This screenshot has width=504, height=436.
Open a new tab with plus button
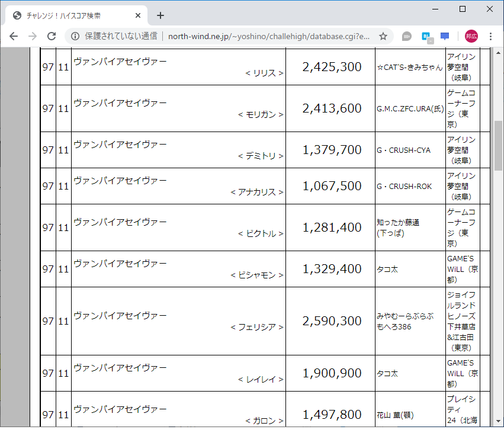pyautogui.click(x=160, y=15)
